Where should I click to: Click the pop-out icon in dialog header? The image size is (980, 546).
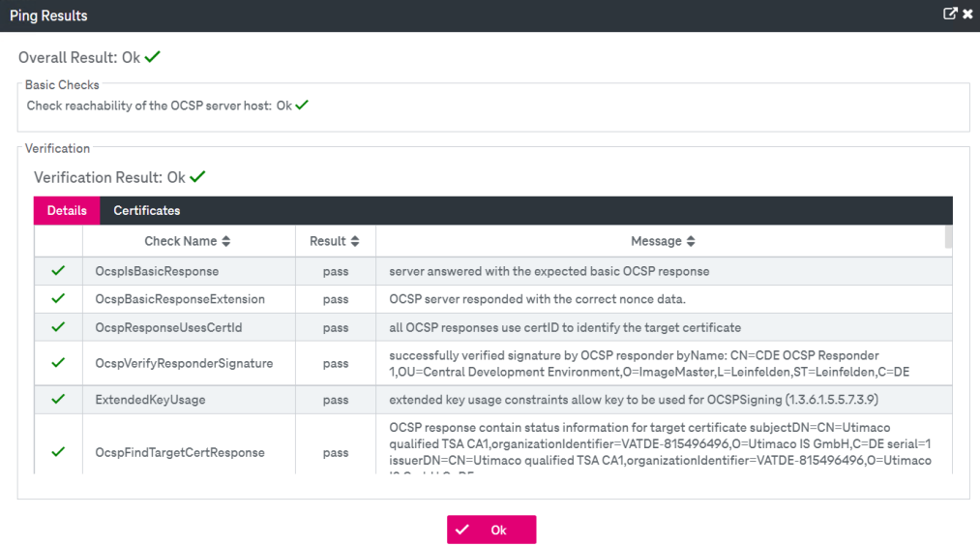tap(950, 15)
